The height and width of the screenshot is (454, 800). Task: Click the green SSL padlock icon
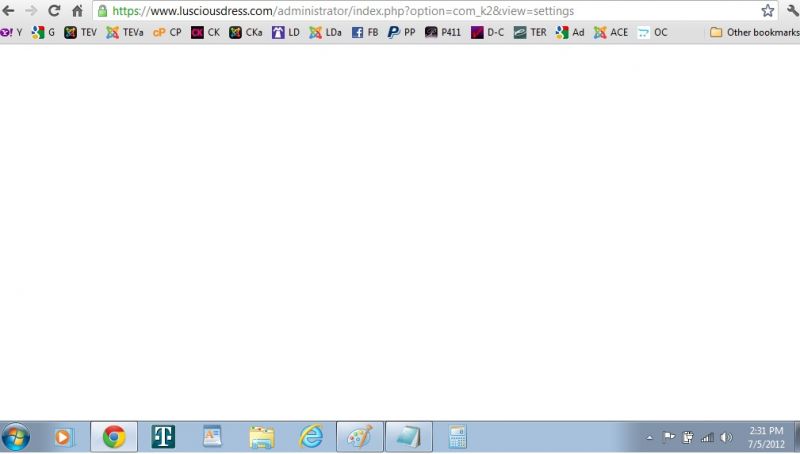(x=102, y=11)
